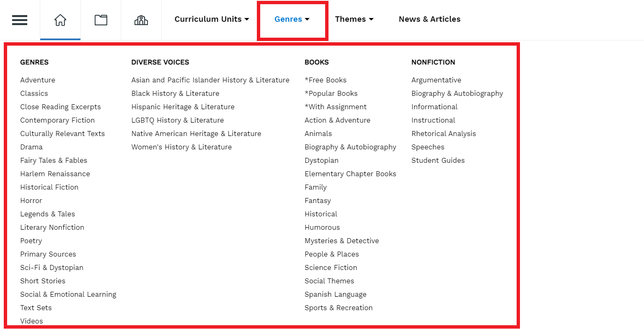The height and width of the screenshot is (329, 644).
Task: Open Historical books category
Action: pyautogui.click(x=321, y=214)
